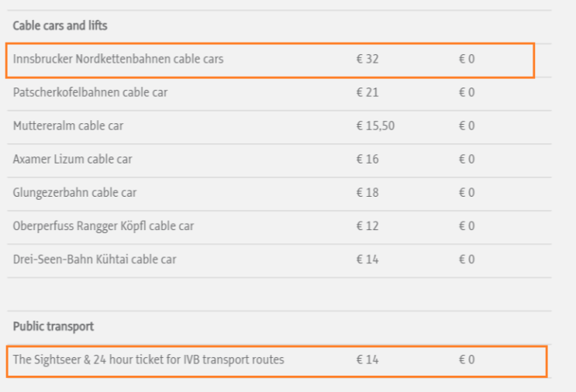Click the € 32 price for Nordkettenbahnen
The width and height of the screenshot is (576, 392).
pyautogui.click(x=367, y=59)
